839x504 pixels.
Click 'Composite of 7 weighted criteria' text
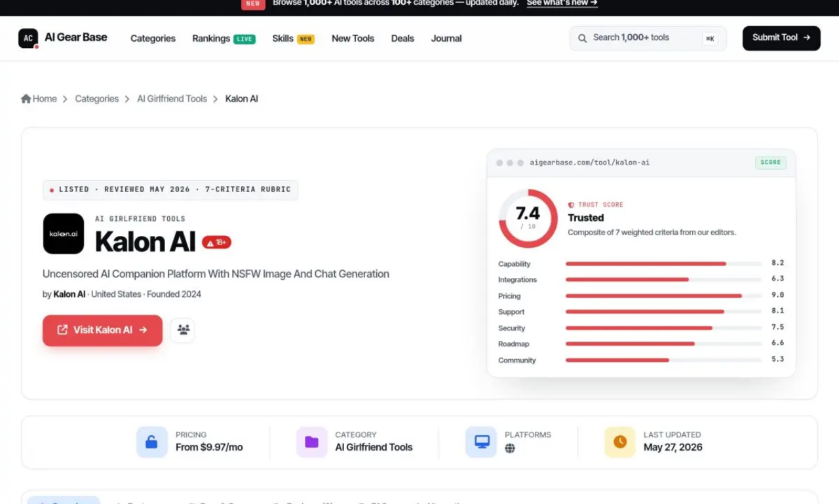click(652, 233)
